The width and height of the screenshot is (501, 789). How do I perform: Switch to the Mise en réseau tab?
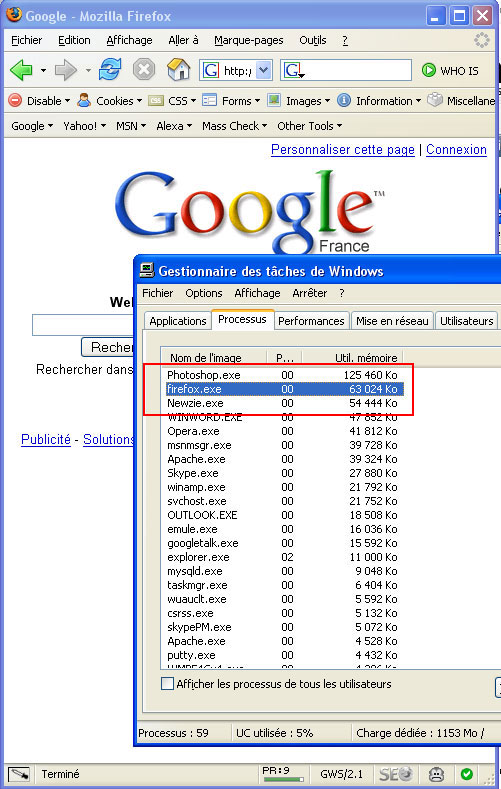pos(392,321)
